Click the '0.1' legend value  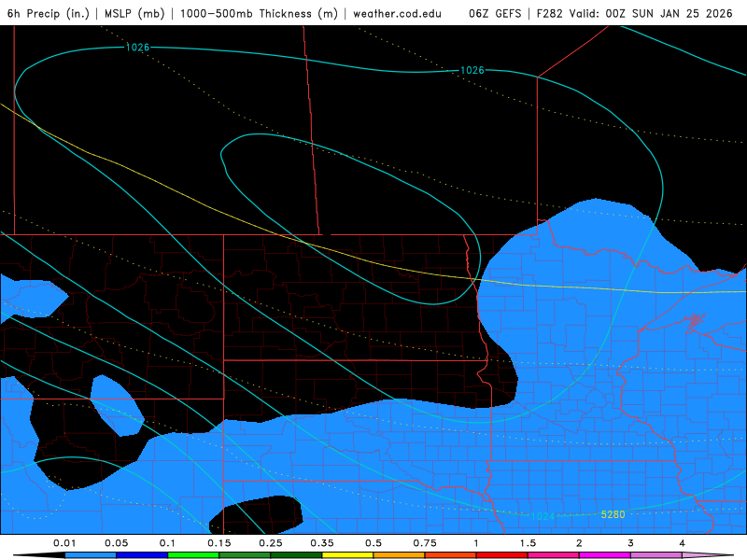click(x=167, y=543)
